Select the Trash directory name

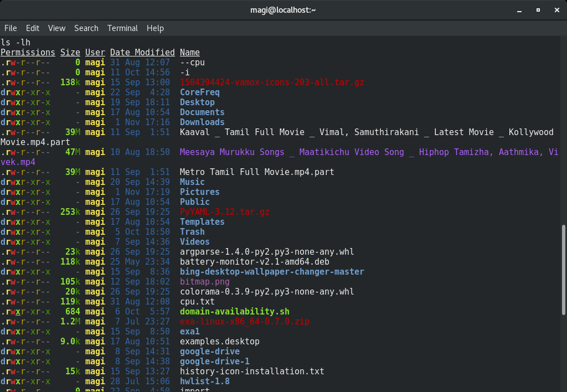192,232
